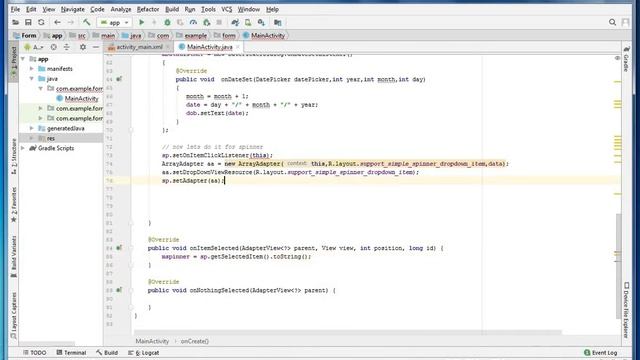Start debugging with the green bug icon
640x360 pixels.
tap(167, 22)
